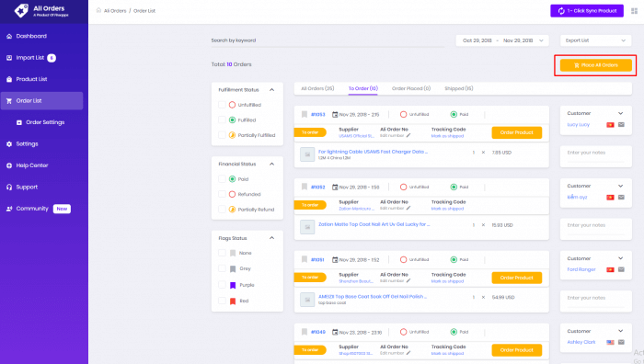Screen dimensions: 644x364
Task: Switch to All Orders (25) tab
Action: pos(317,88)
